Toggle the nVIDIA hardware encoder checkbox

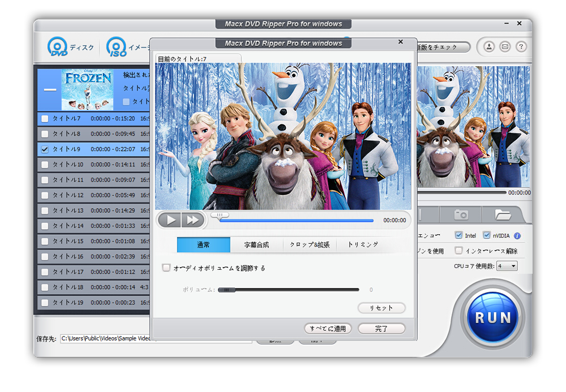tap(487, 235)
